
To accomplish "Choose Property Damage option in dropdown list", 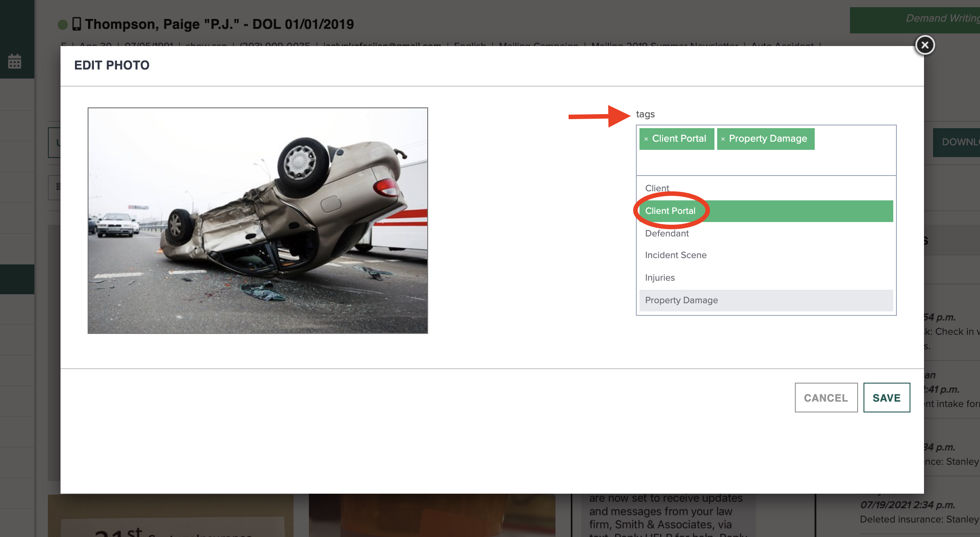I will coord(766,300).
